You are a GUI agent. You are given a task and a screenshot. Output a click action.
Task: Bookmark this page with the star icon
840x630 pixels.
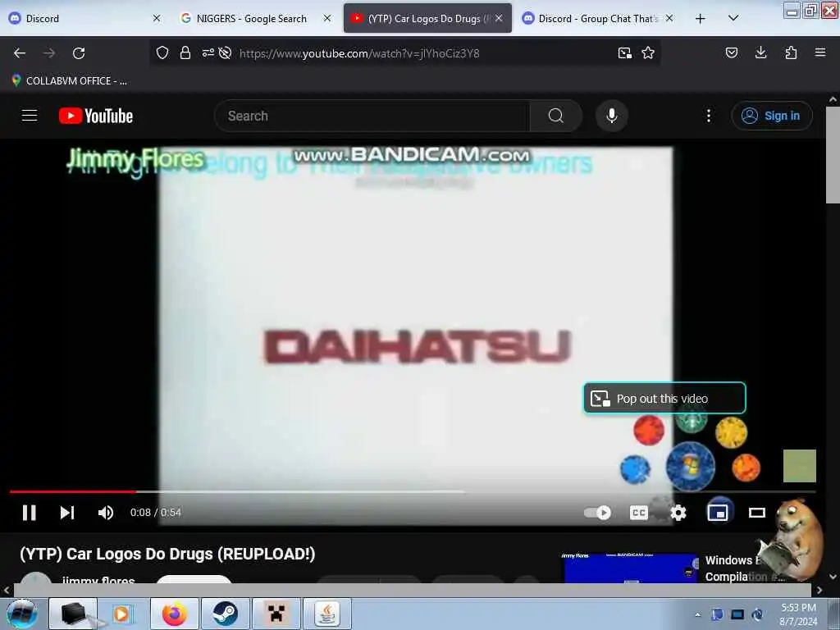[x=648, y=52]
